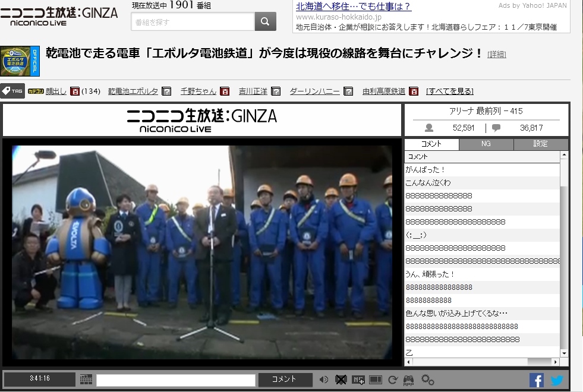Focus the comment text input box
Viewport: 583px width, 392px height.
pyautogui.click(x=176, y=380)
